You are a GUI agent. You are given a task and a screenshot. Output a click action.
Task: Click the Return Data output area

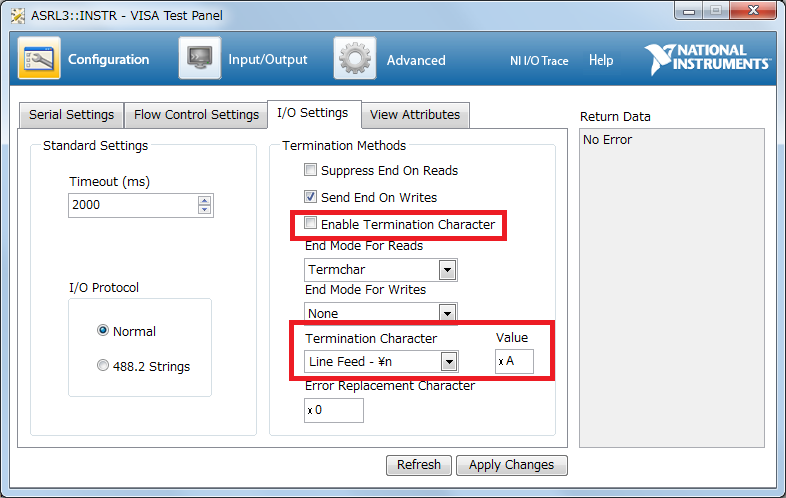pyautogui.click(x=672, y=288)
